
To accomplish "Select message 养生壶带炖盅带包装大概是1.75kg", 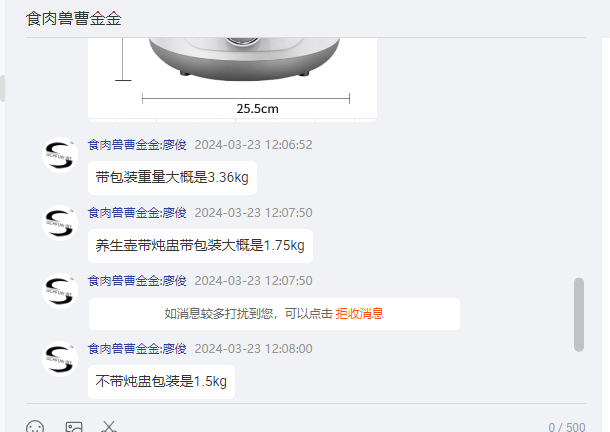I will coord(200,246).
